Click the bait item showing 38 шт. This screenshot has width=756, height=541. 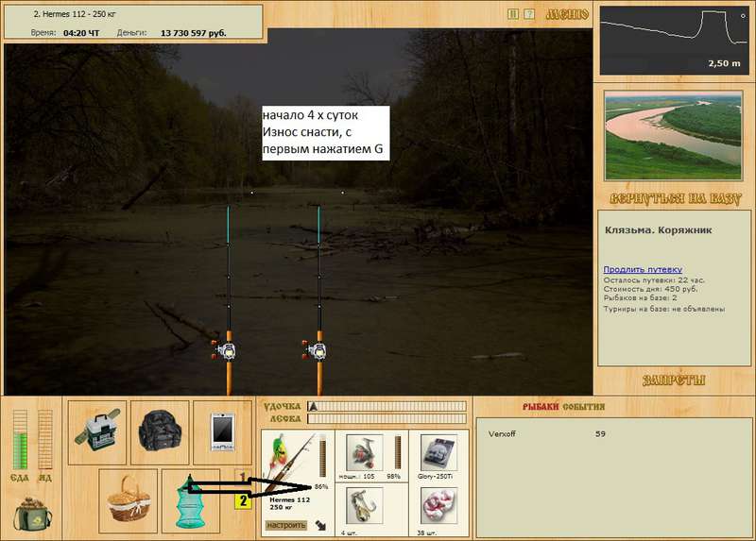(x=438, y=505)
